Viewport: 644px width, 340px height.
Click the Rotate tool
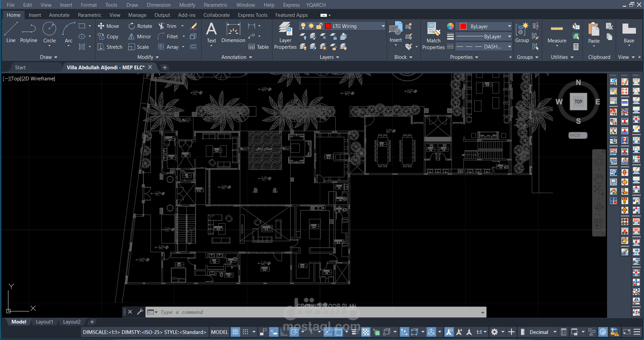(140, 26)
